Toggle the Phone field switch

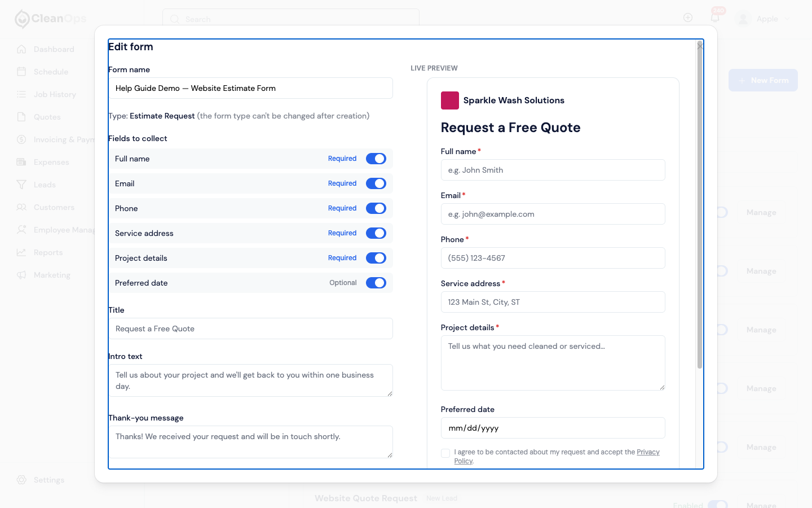[376, 208]
